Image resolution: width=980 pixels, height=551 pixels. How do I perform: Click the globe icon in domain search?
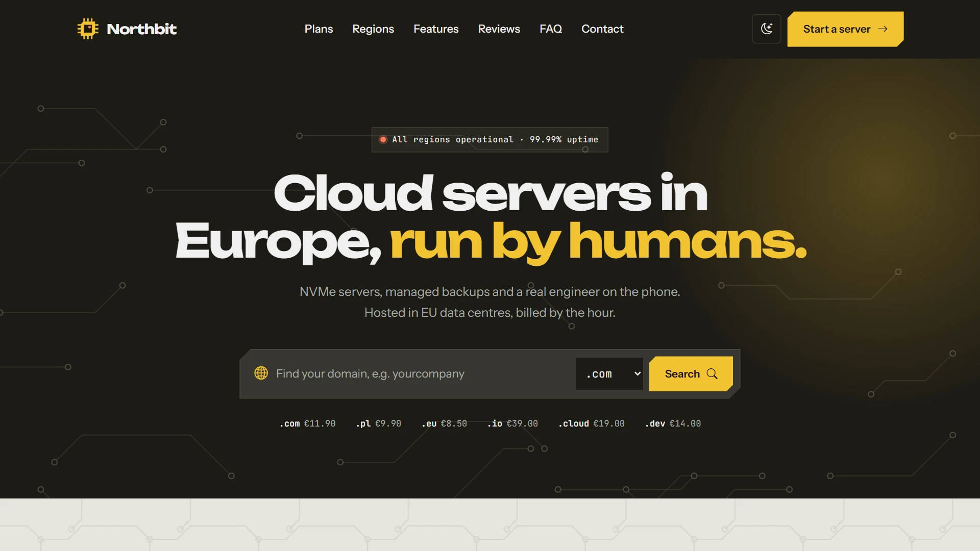[261, 373]
